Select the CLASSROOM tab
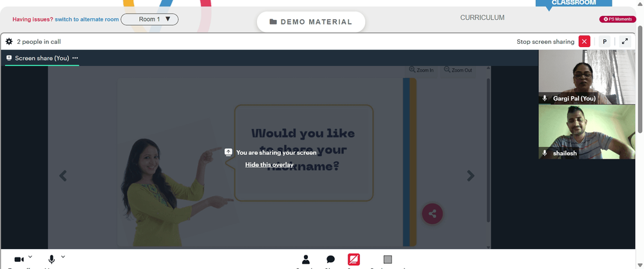The image size is (644, 269). tap(574, 3)
